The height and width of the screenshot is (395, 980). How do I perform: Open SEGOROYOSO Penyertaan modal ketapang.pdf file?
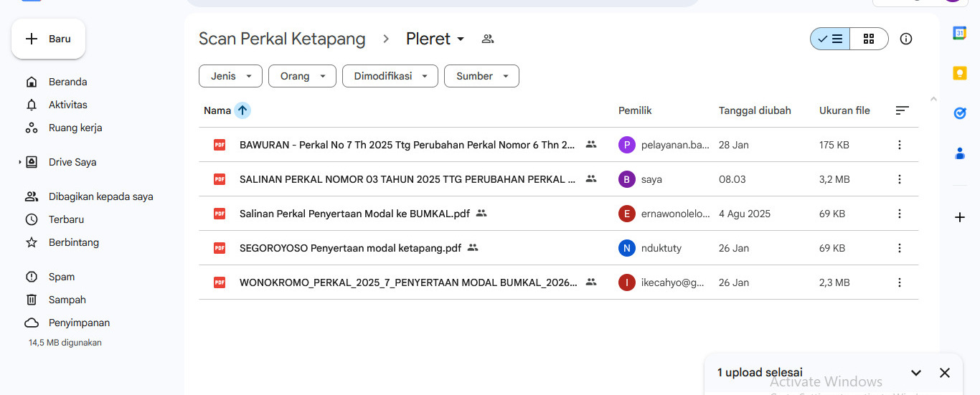coord(350,248)
